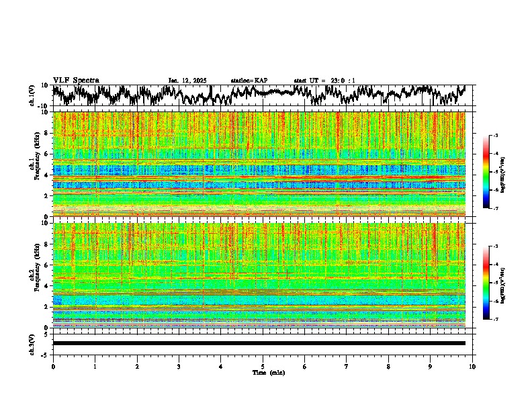
Task: Click time axis tick label "4"
Action: (221, 367)
